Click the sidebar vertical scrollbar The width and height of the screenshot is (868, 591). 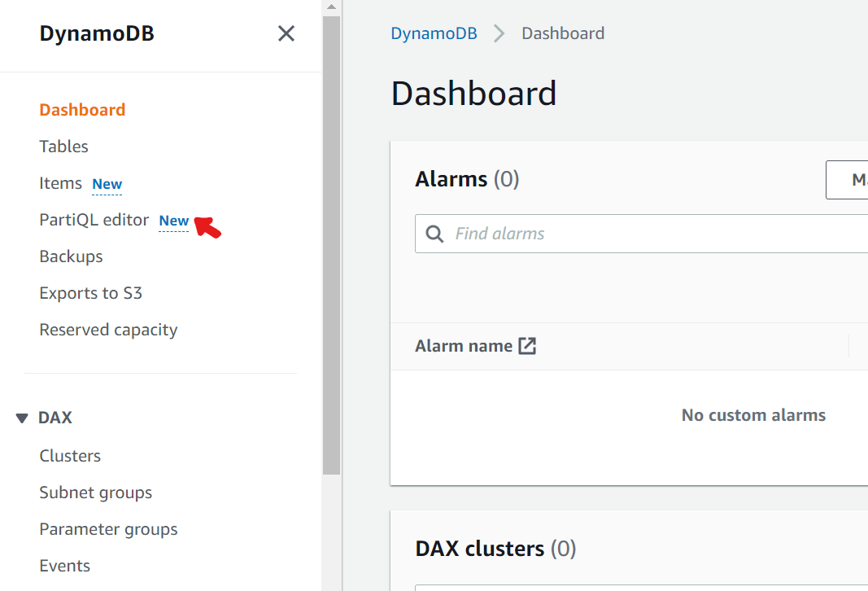pos(331,244)
